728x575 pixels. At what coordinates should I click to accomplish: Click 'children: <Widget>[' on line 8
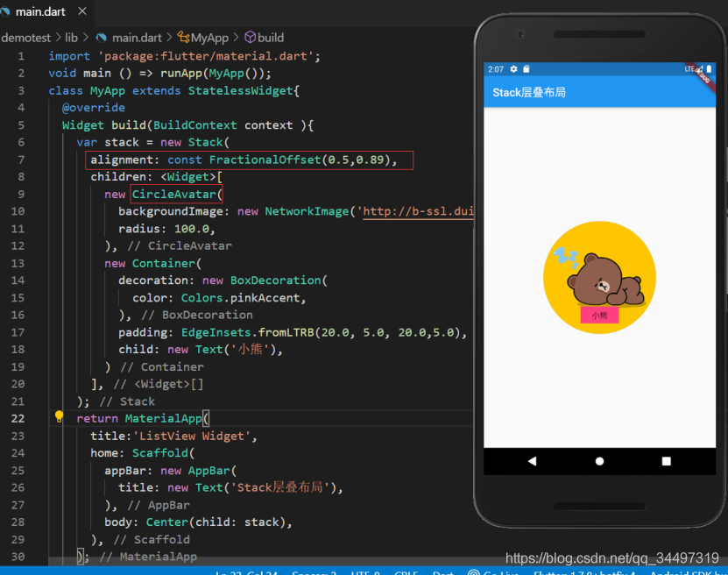(157, 177)
